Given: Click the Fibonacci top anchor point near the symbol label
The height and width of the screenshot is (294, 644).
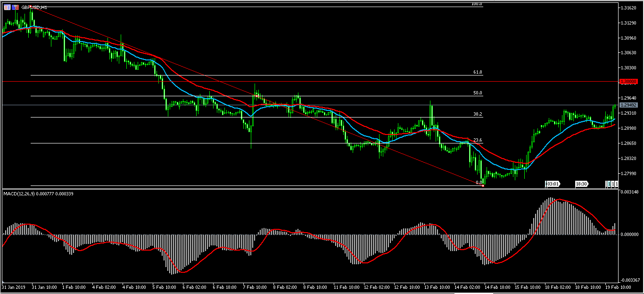Looking at the screenshot, I should click(31, 8).
